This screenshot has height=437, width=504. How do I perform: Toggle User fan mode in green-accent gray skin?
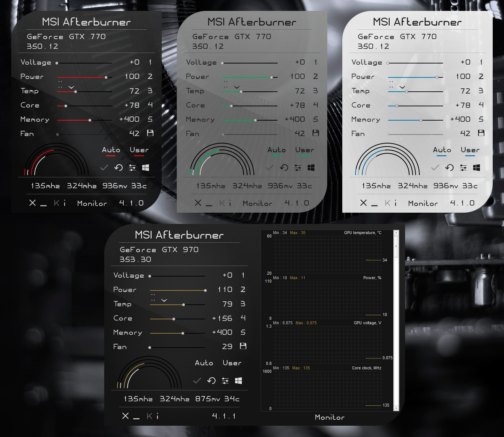click(x=305, y=150)
